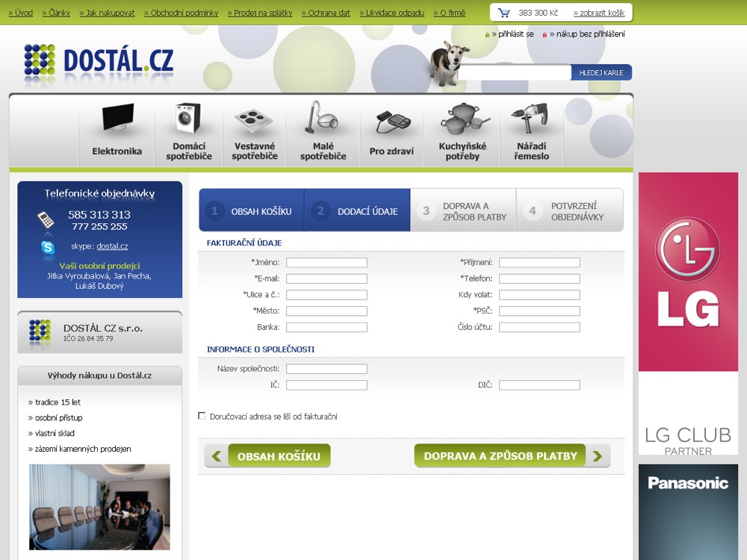Select step 2 Dodací údaje tab
Image resolution: width=747 pixels, height=560 pixels.
point(357,211)
